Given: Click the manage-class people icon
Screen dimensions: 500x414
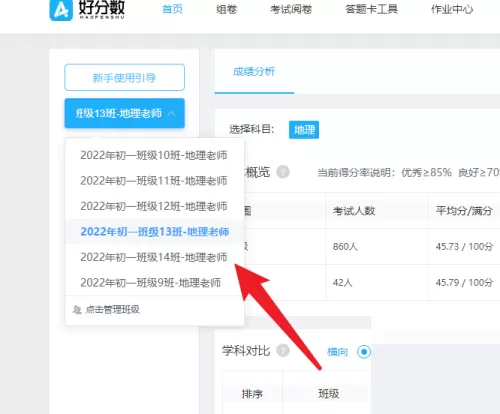Looking at the screenshot, I should tap(77, 310).
